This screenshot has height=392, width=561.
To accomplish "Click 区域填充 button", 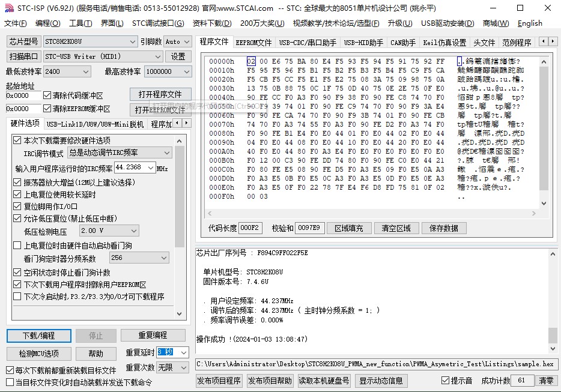I will pos(349,228).
